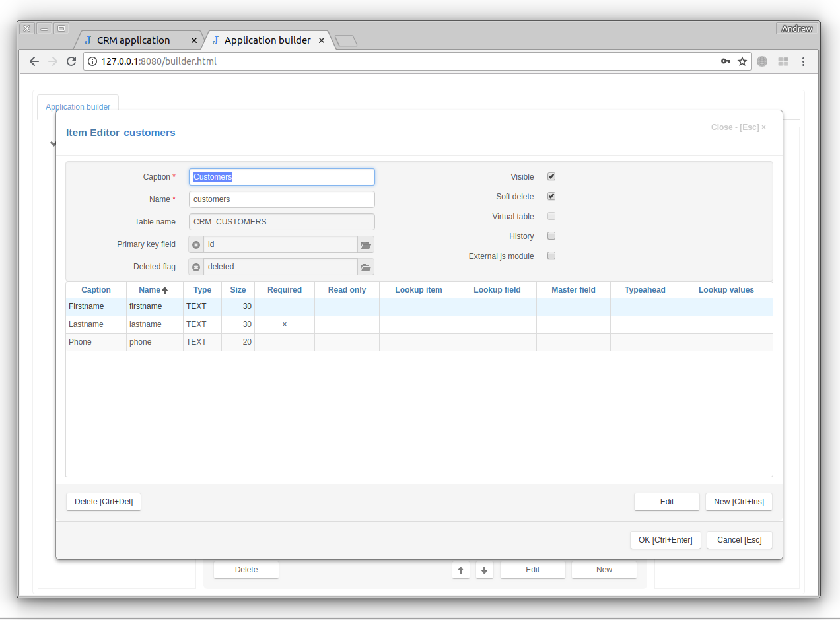Click the site info icon in address bar
The height and width of the screenshot is (620, 840).
coord(92,61)
